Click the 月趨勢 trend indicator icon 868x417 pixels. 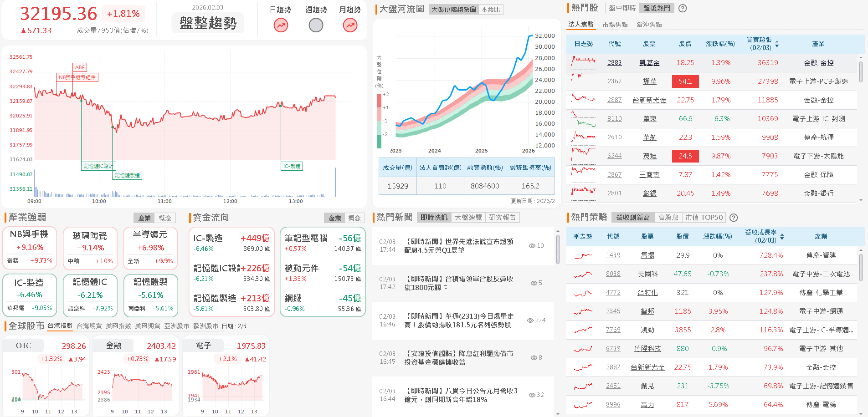[x=349, y=25]
